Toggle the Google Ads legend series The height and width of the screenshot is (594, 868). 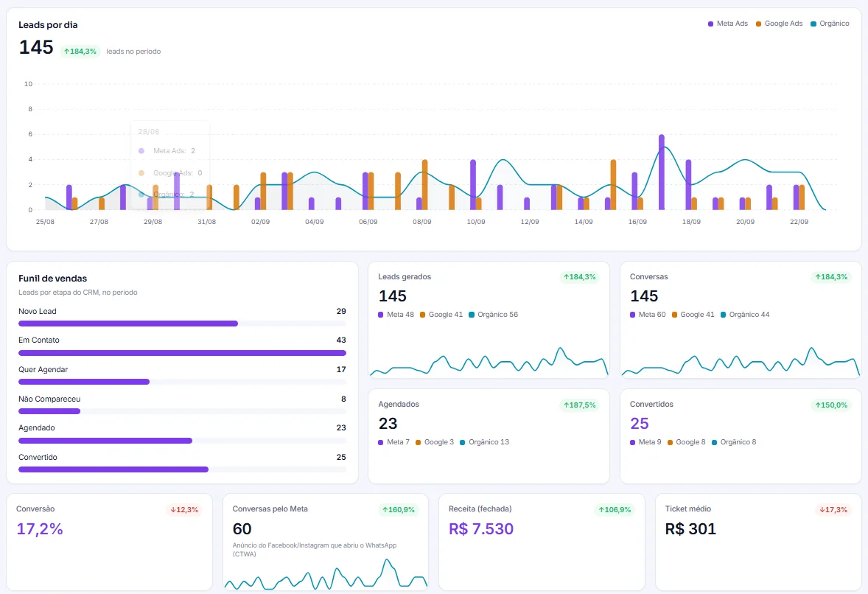click(779, 24)
